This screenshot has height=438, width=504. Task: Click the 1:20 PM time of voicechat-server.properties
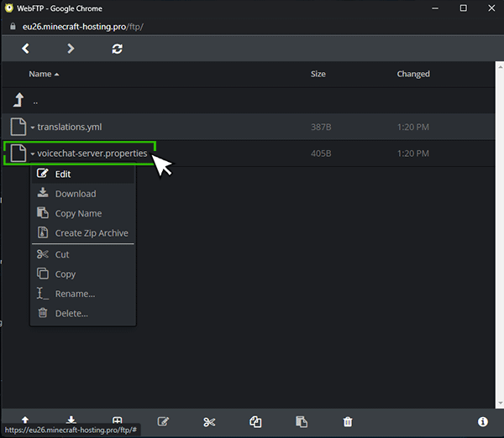pyautogui.click(x=413, y=154)
